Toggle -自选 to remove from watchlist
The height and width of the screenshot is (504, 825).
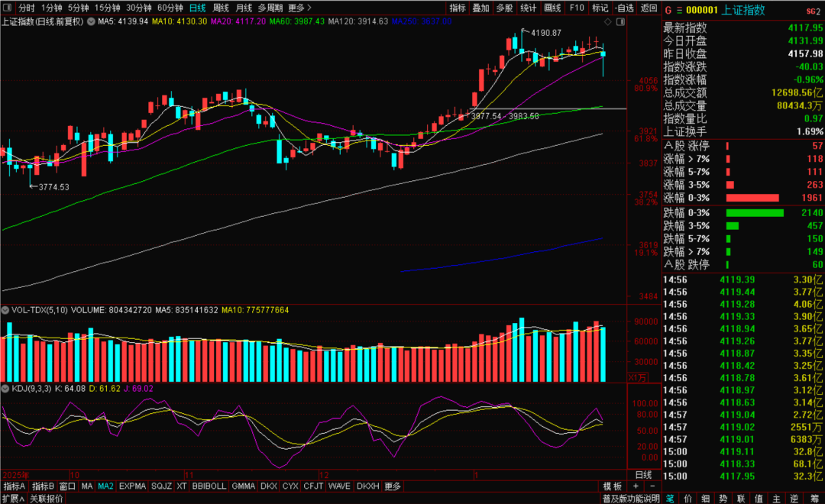[624, 8]
